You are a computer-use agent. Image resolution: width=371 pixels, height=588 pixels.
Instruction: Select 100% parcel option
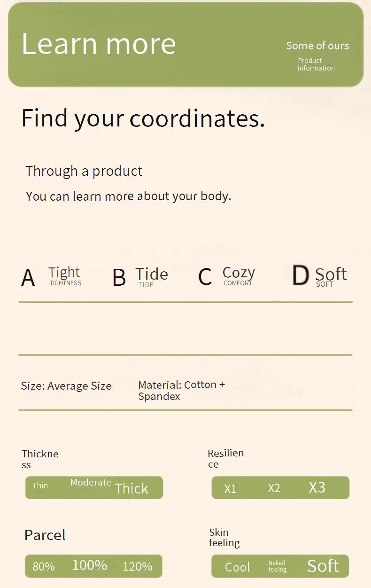[x=90, y=565]
